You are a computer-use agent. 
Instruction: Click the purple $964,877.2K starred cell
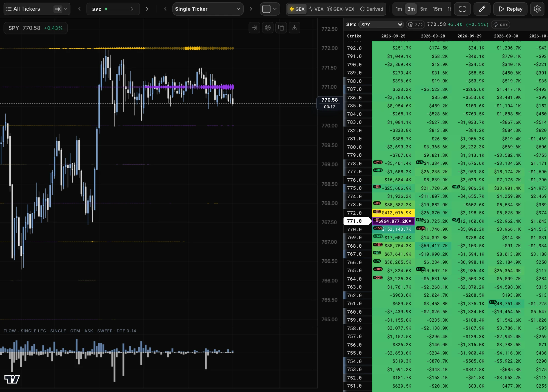point(393,221)
